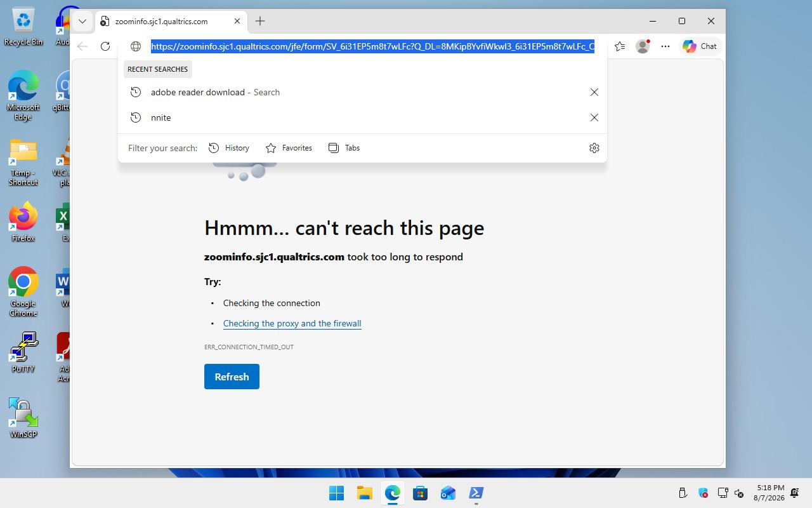812x508 pixels.
Task: Remove the 'adobe reader download' suggestion
Action: coord(594,92)
